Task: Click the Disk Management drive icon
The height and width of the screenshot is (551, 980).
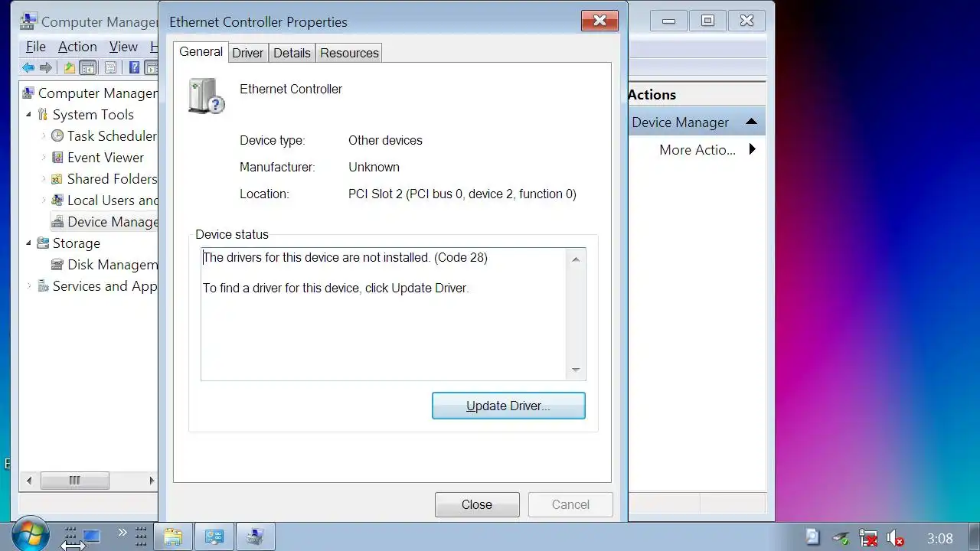Action: [57, 265]
